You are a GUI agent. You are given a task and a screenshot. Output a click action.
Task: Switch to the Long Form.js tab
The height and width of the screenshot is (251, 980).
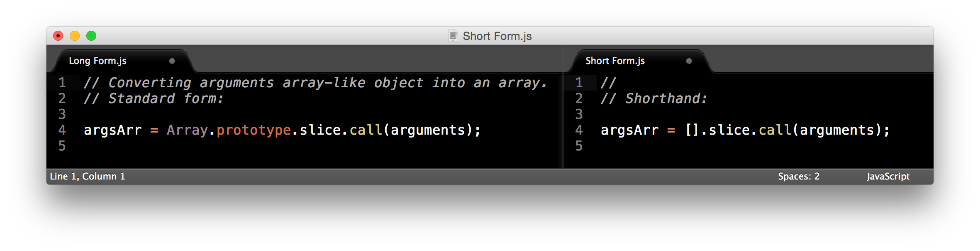[96, 61]
